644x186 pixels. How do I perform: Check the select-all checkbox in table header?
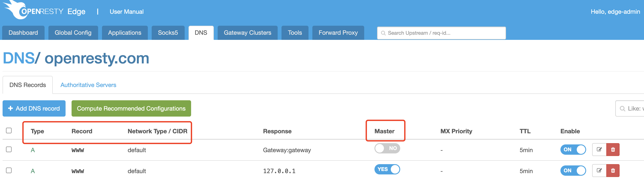[x=9, y=130]
